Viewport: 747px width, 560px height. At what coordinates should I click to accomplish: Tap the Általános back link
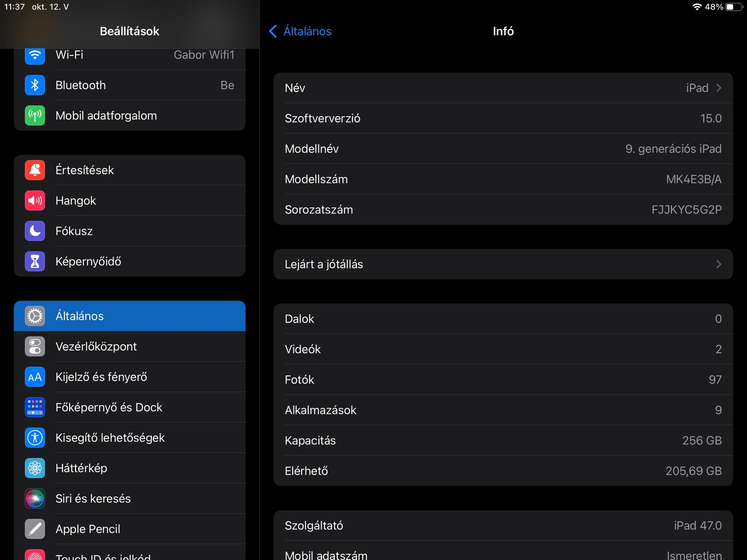tap(307, 31)
